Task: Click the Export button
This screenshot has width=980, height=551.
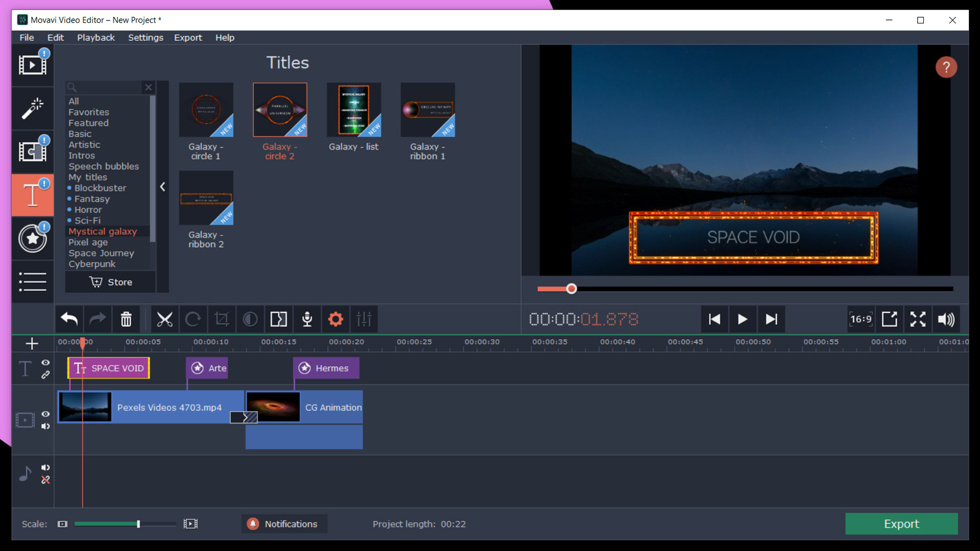Action: (899, 523)
